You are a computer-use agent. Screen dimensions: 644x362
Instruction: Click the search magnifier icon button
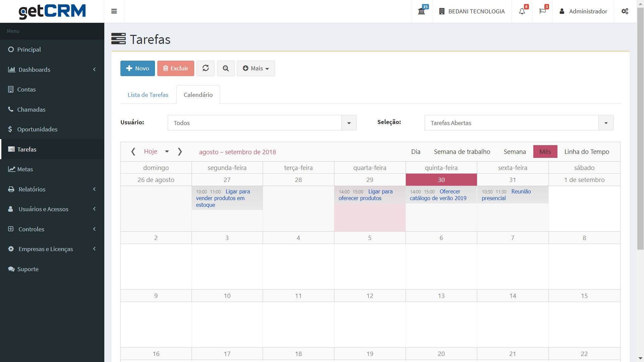point(226,68)
